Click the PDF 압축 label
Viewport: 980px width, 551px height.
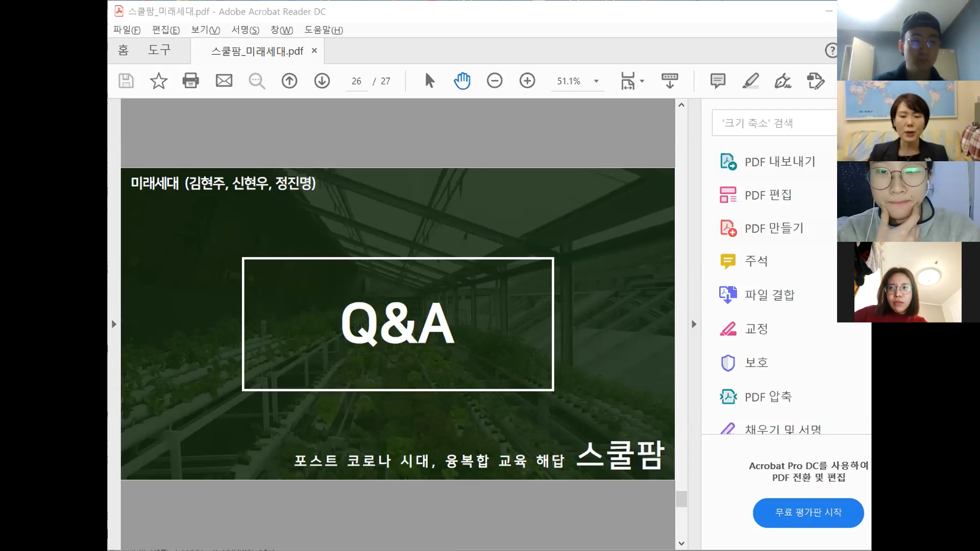coord(768,396)
